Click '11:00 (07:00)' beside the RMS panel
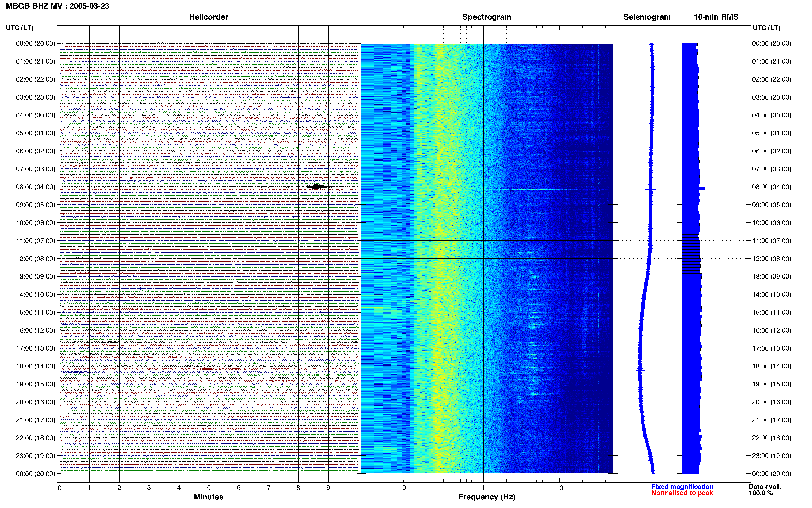The image size is (812, 508). click(772, 241)
